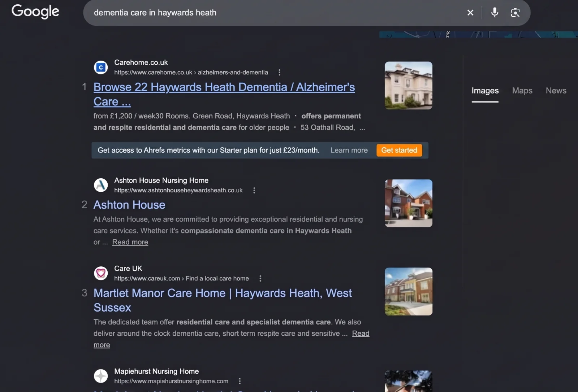Click the careuk.com Find a local care home URL

point(181,278)
